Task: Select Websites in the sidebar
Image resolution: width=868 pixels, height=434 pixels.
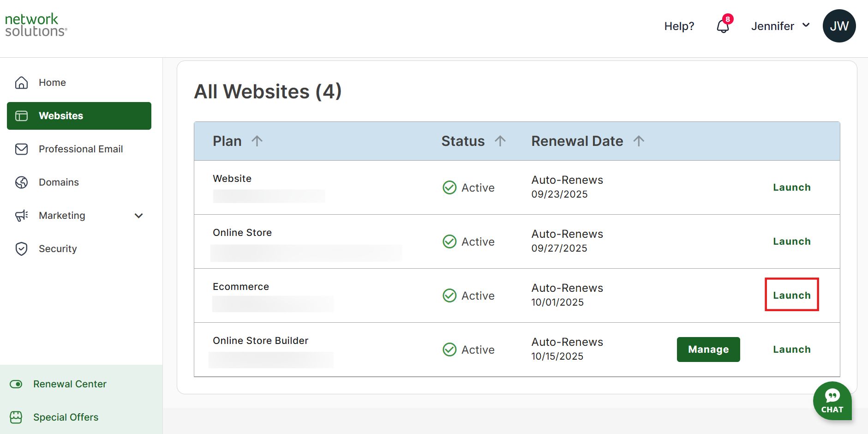Action: coord(79,116)
